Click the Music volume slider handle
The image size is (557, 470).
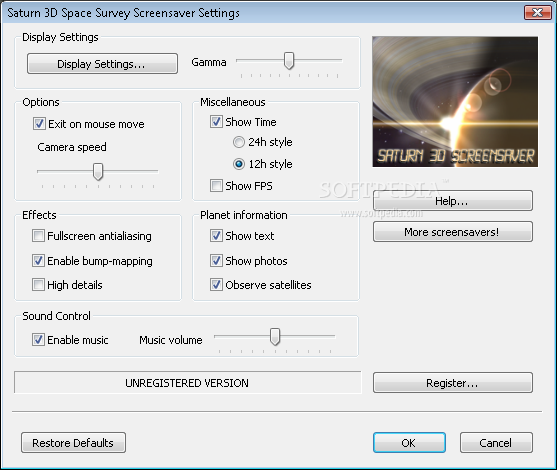[275, 336]
